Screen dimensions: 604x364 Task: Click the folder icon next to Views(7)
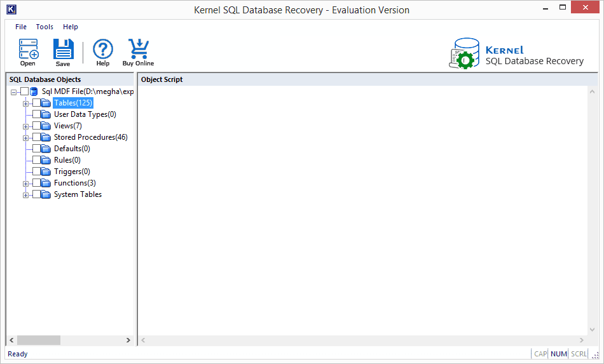click(46, 126)
